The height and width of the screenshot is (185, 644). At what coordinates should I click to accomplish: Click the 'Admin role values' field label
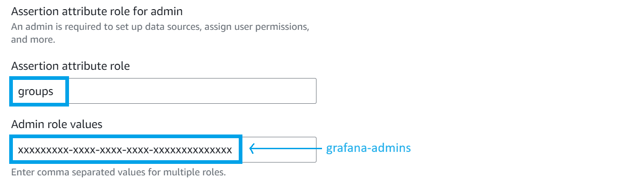[x=57, y=124]
